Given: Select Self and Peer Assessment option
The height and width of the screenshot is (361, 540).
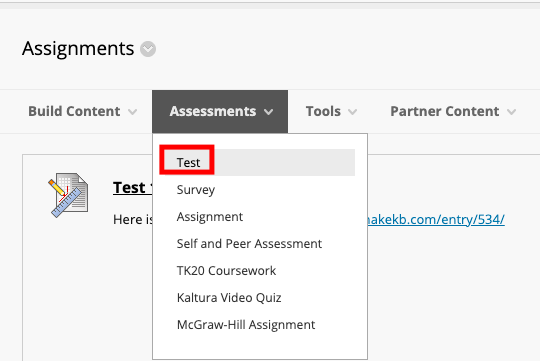Looking at the screenshot, I should (249, 244).
